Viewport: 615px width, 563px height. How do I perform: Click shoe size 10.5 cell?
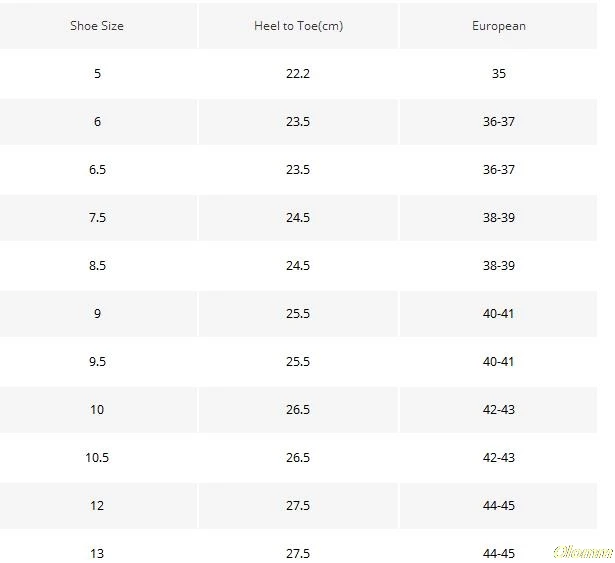[97, 458]
